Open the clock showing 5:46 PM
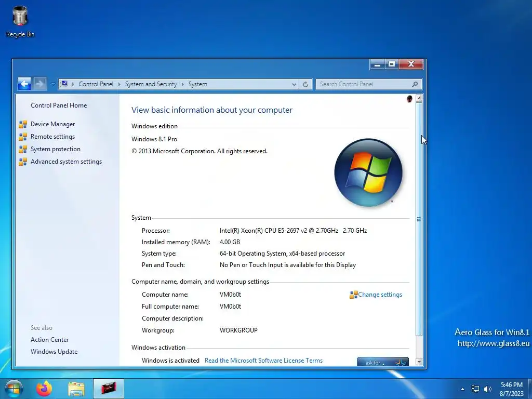532x399 pixels. (x=512, y=389)
